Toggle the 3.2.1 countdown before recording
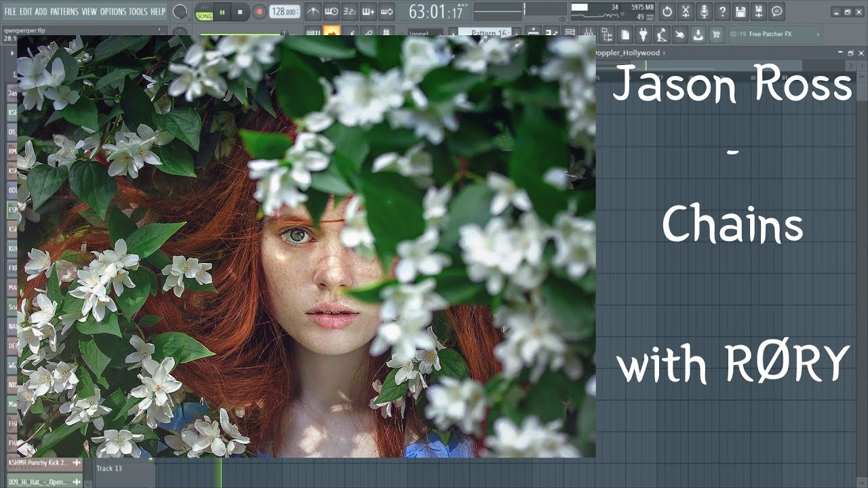The image size is (868, 488). 349,12
